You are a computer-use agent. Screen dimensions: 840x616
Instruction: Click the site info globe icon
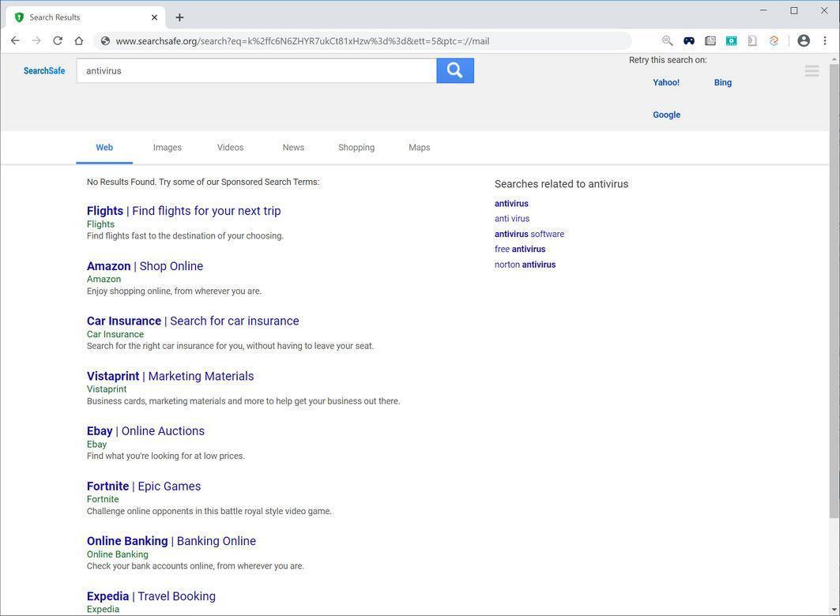coord(106,41)
